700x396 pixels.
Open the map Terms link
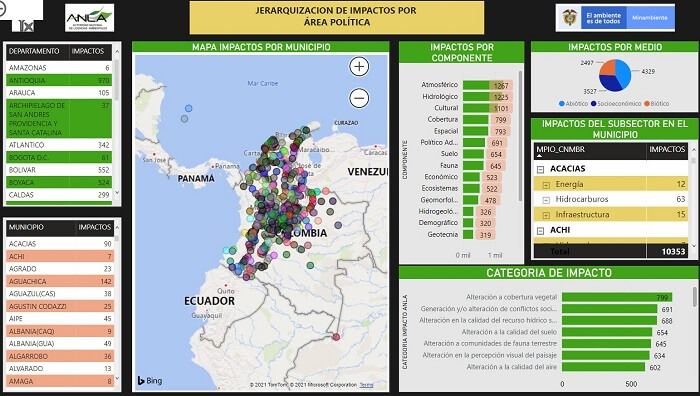point(367,385)
